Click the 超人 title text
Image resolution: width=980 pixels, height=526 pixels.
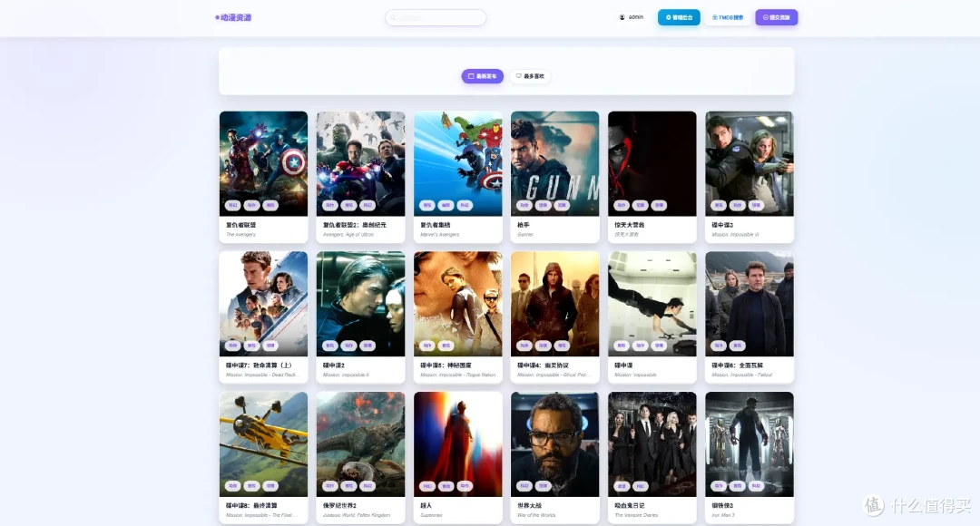click(x=426, y=505)
